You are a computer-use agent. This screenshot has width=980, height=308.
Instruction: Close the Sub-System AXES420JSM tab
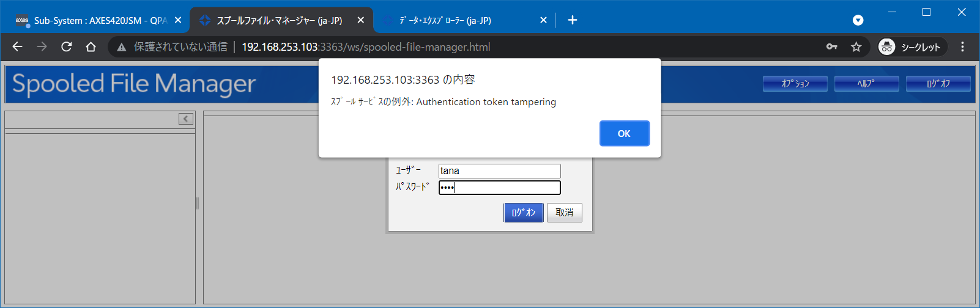point(178,20)
